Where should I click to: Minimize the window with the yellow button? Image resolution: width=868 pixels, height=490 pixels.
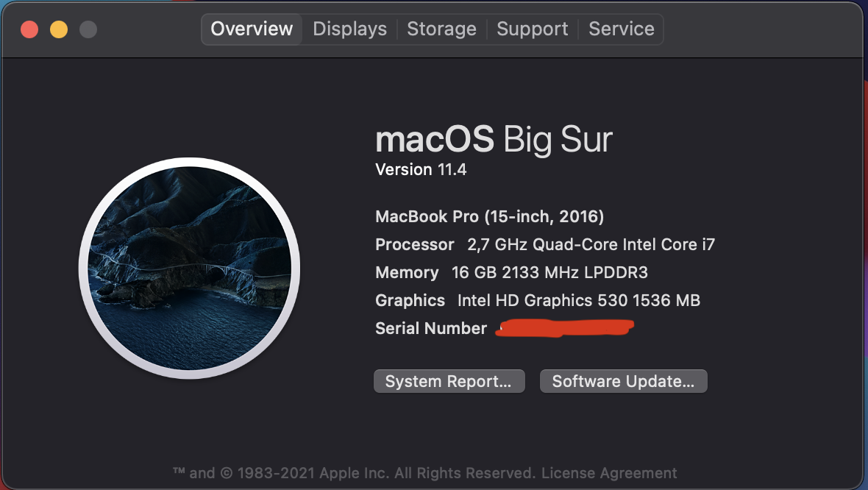(x=59, y=29)
